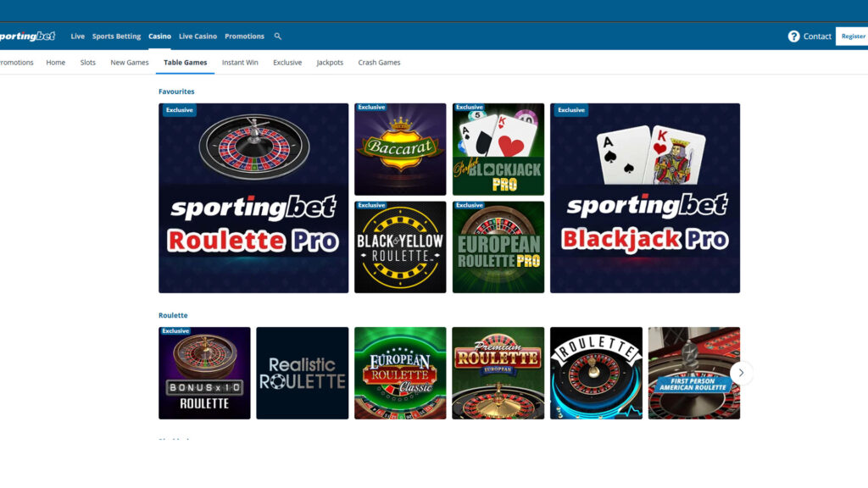Open the Favourites section heading
The width and height of the screenshot is (868, 488).
176,91
